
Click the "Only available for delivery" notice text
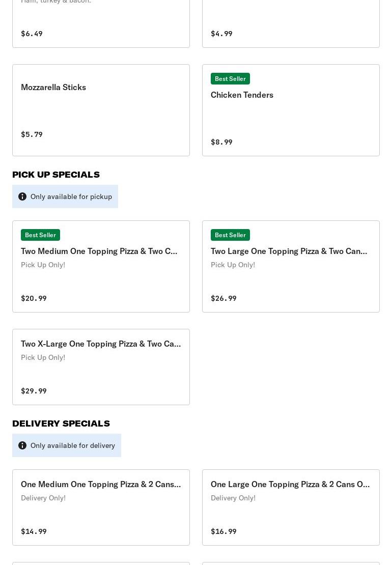pyautogui.click(x=73, y=445)
